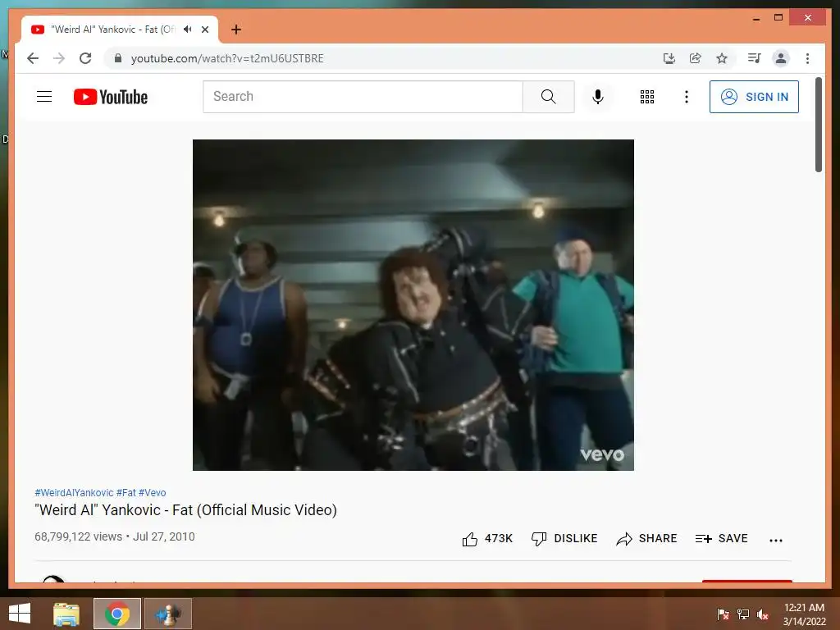Click the DISLIKE thumbs down button
This screenshot has height=630, width=840.
[x=564, y=539]
